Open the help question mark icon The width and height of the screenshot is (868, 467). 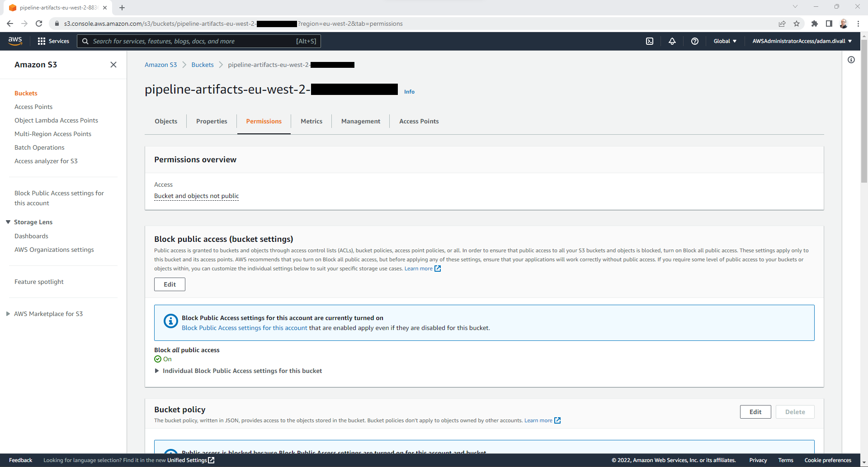(695, 41)
